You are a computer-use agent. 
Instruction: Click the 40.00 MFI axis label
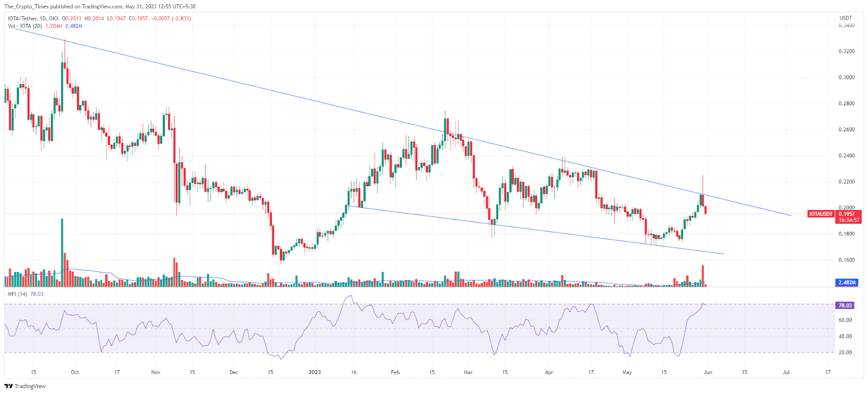point(845,336)
